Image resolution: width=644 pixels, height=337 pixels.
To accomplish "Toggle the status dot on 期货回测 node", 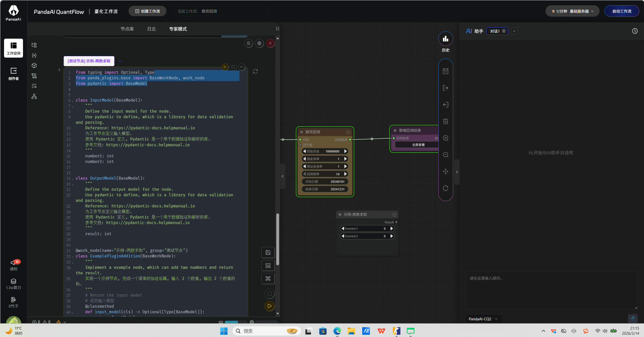I will pyautogui.click(x=302, y=132).
